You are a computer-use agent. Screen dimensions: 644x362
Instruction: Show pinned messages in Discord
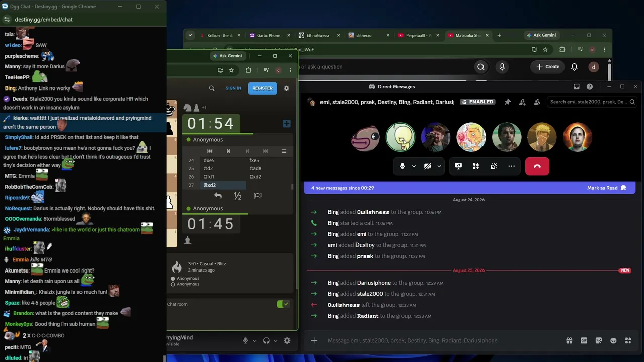tap(508, 102)
